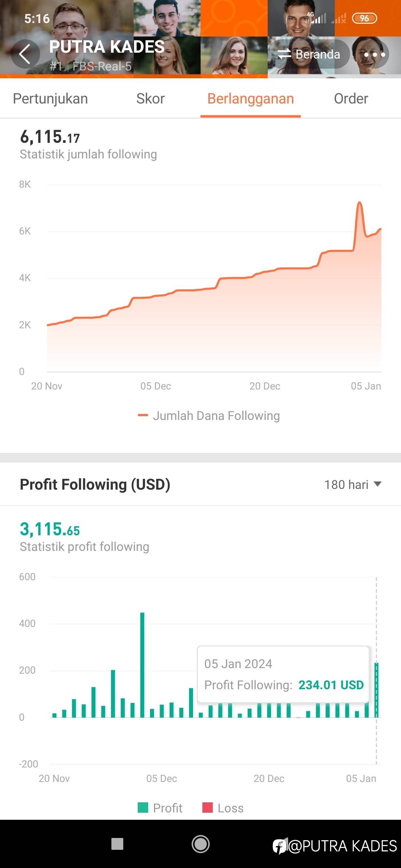The width and height of the screenshot is (401, 868).
Task: Switch to the Skor tab
Action: click(150, 99)
